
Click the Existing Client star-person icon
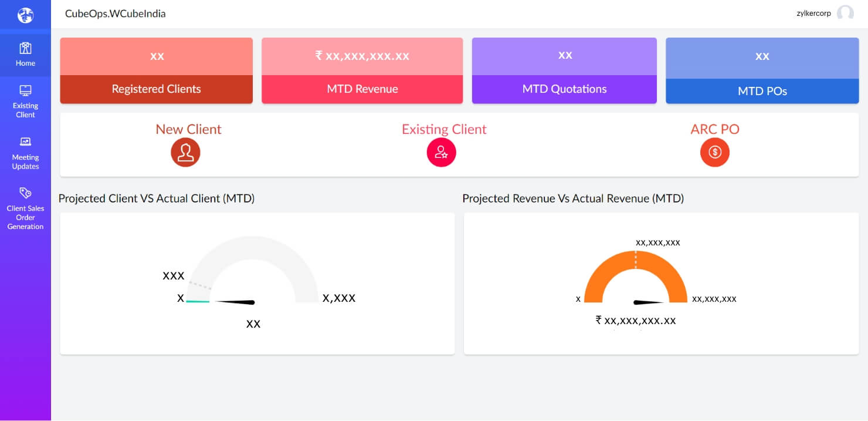pyautogui.click(x=442, y=152)
